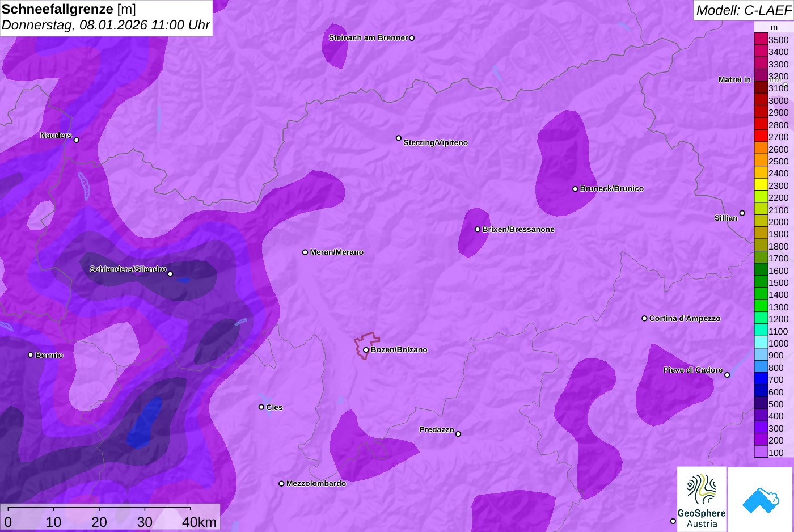Click the Meran/Merano location dot
The width and height of the screenshot is (794, 532).
(305, 252)
